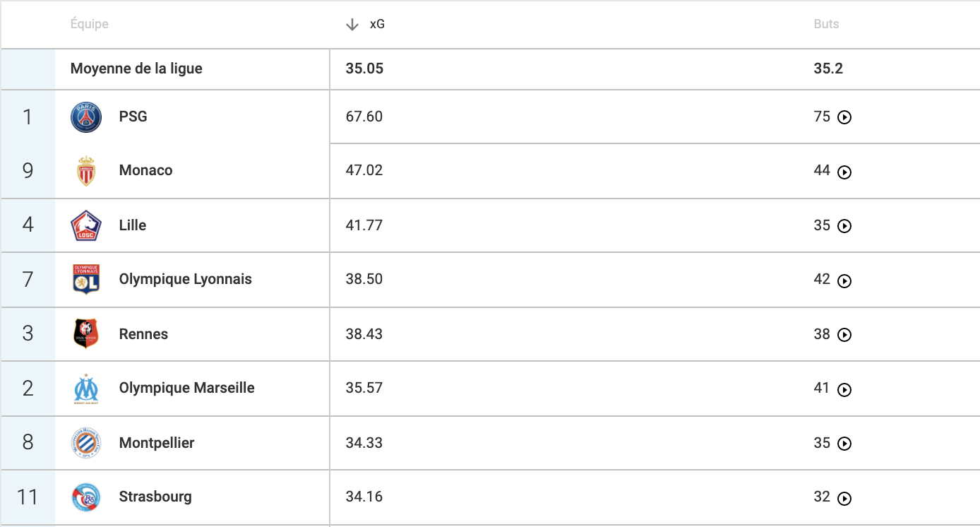Sort by xG column arrow
The height and width of the screenshot is (527, 980).
(x=352, y=25)
